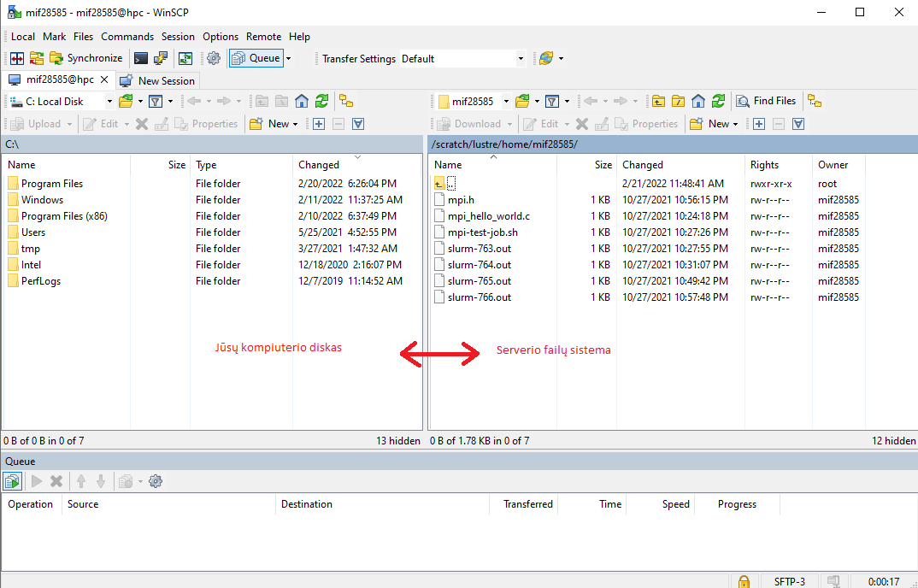Screen dimensions: 918x588
Task: Open terminal console icon in toolbar
Action: pos(140,59)
